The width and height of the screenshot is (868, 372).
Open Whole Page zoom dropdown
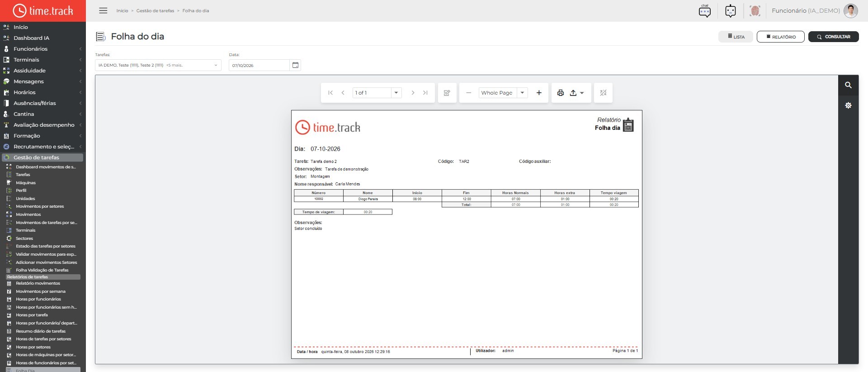pos(522,93)
